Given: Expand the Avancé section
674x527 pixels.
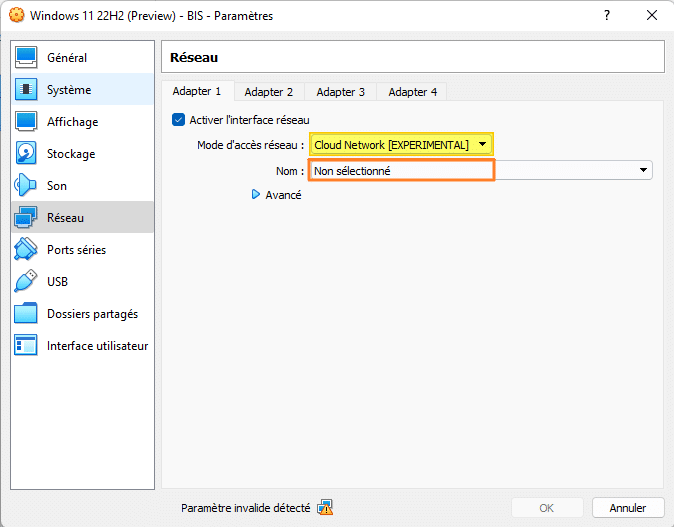Looking at the screenshot, I should pyautogui.click(x=256, y=195).
